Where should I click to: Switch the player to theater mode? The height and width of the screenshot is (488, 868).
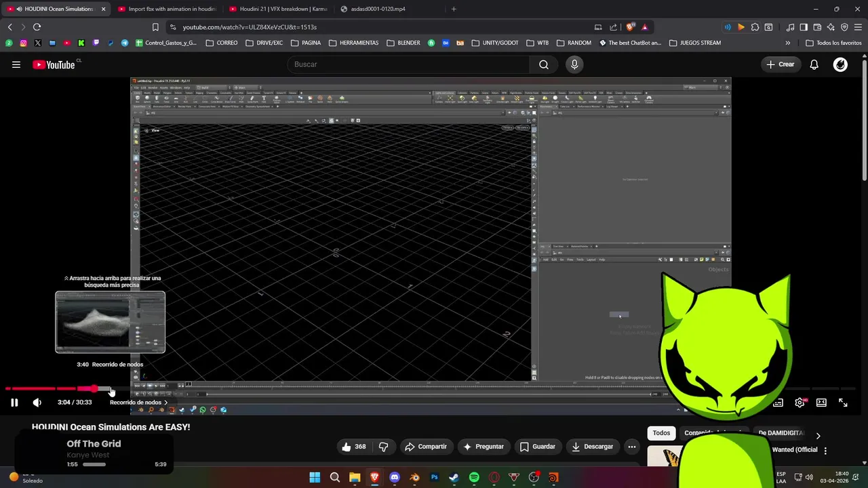pyautogui.click(x=821, y=403)
